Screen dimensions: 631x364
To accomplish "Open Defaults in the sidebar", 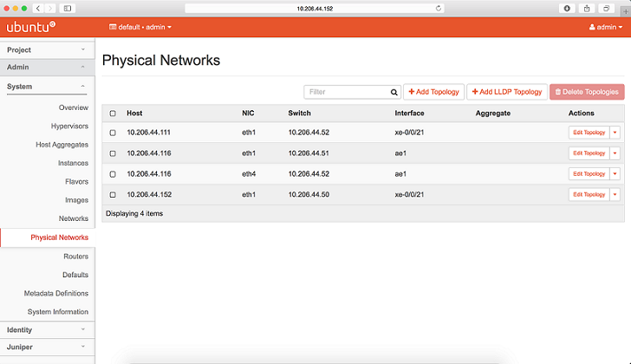I will coord(75,275).
